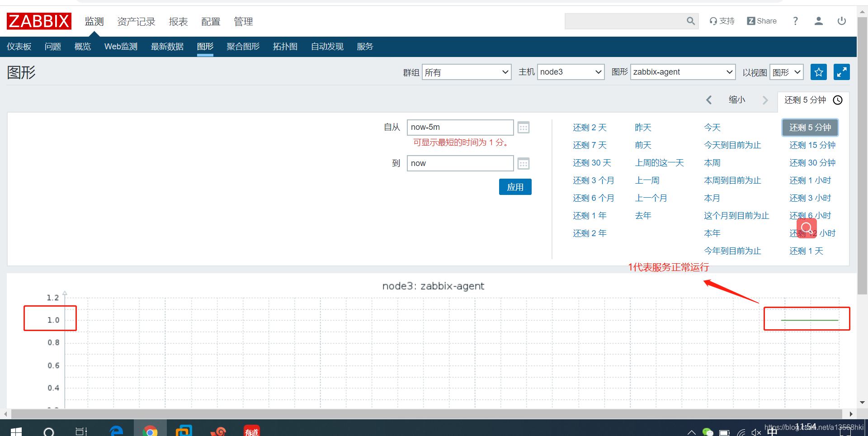Click the 应用 apply button

(x=515, y=187)
